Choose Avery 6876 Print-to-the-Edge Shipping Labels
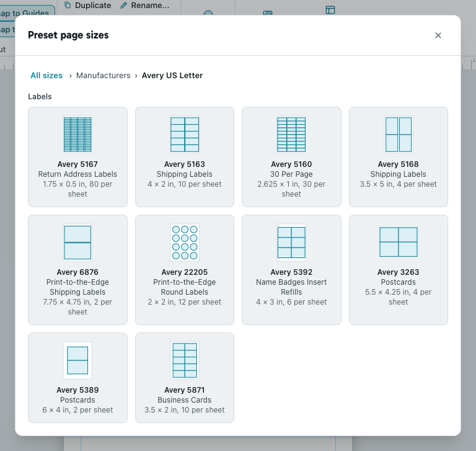 click(x=77, y=270)
